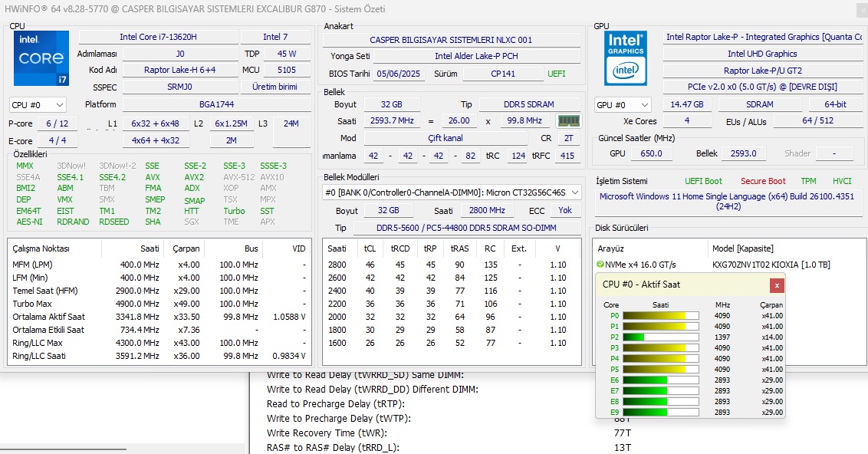Click the SRMJ0 SSPEC field
Viewport: 868px width, 454px height.
(x=180, y=87)
